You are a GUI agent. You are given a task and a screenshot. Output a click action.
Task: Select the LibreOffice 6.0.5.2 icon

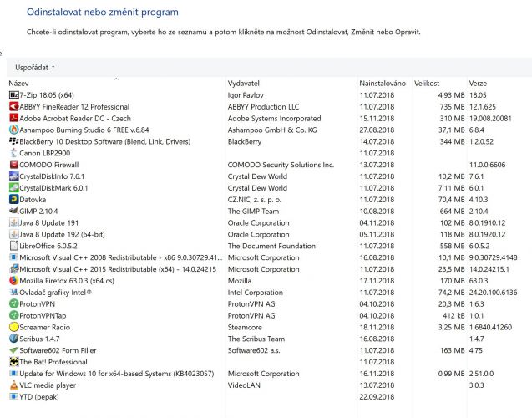pyautogui.click(x=13, y=246)
